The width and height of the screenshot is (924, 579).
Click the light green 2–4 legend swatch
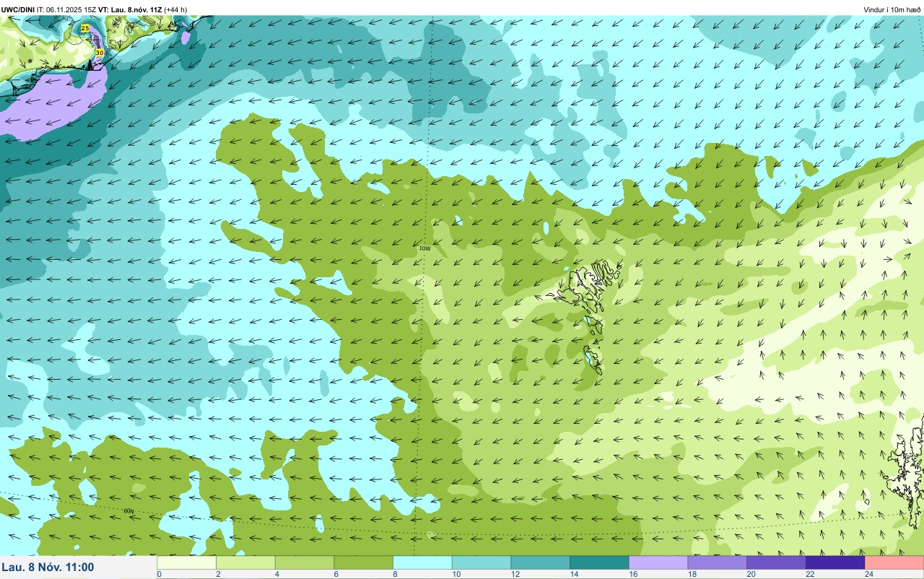245,562
